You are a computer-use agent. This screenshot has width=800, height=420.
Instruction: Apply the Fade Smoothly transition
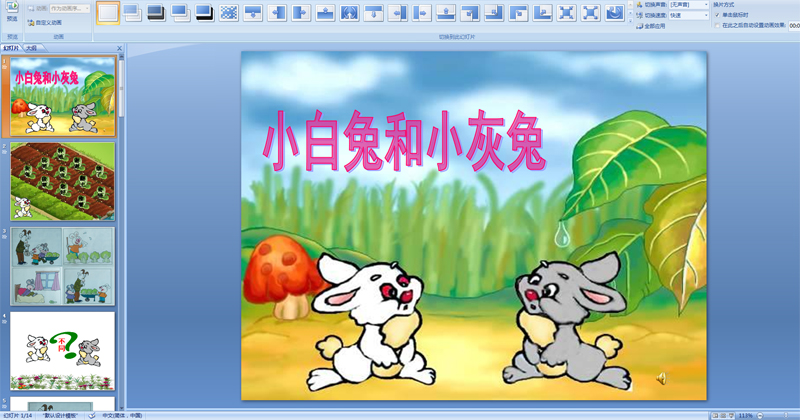(x=132, y=13)
